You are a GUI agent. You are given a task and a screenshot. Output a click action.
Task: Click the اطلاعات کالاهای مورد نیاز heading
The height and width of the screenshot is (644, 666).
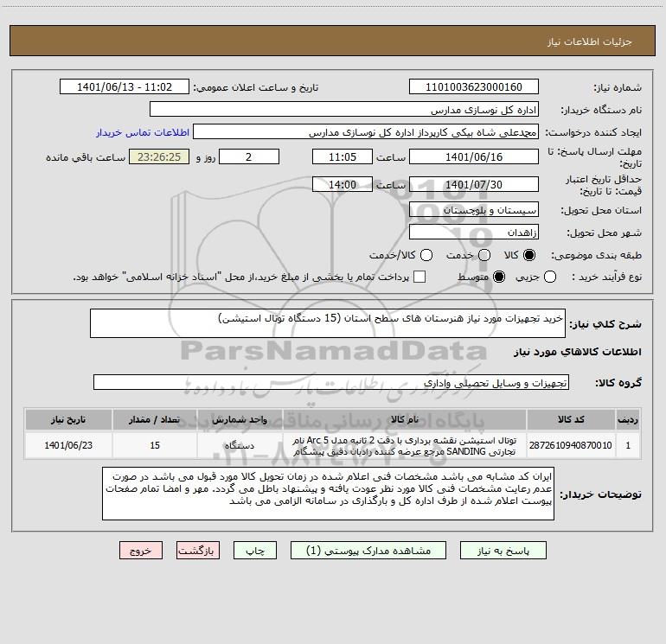coord(578,352)
